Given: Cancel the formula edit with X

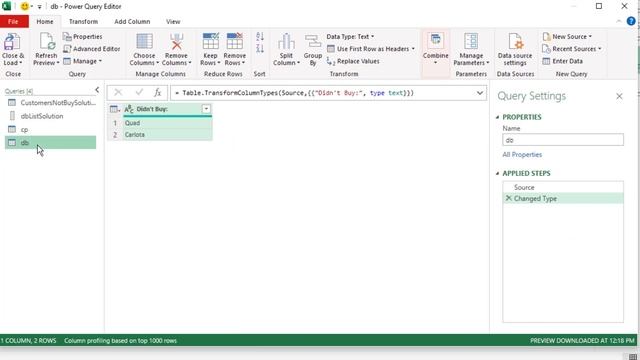Looking at the screenshot, I should click(x=118, y=93).
